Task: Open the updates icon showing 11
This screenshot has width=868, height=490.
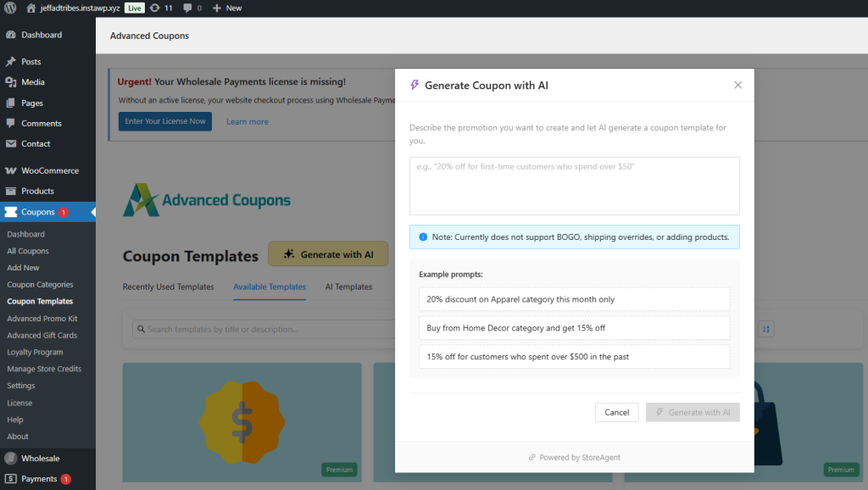Action: 161,8
